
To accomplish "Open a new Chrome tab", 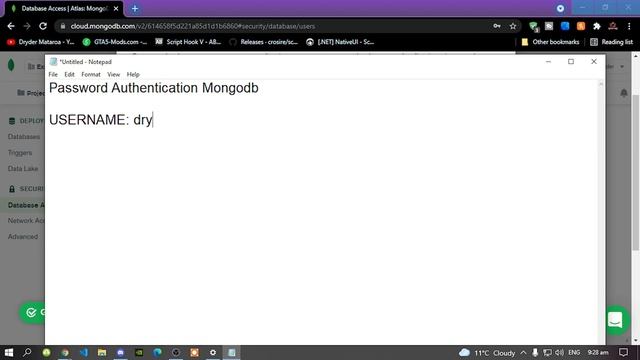I will tap(135, 9).
